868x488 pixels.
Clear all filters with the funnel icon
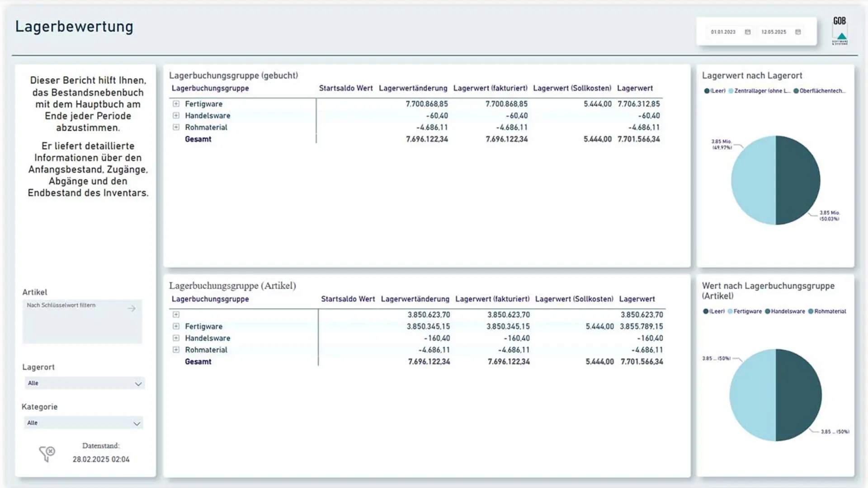[47, 453]
